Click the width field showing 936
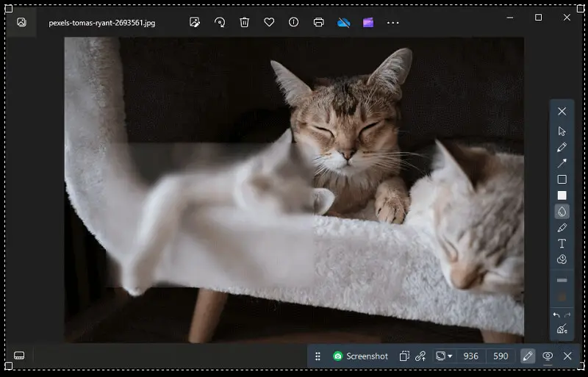 click(x=470, y=356)
